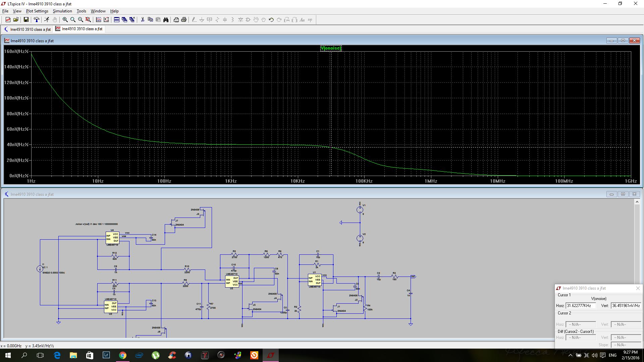644x362 pixels.
Task: Click the .noise directive text in schematic
Action: pyautogui.click(x=96, y=224)
